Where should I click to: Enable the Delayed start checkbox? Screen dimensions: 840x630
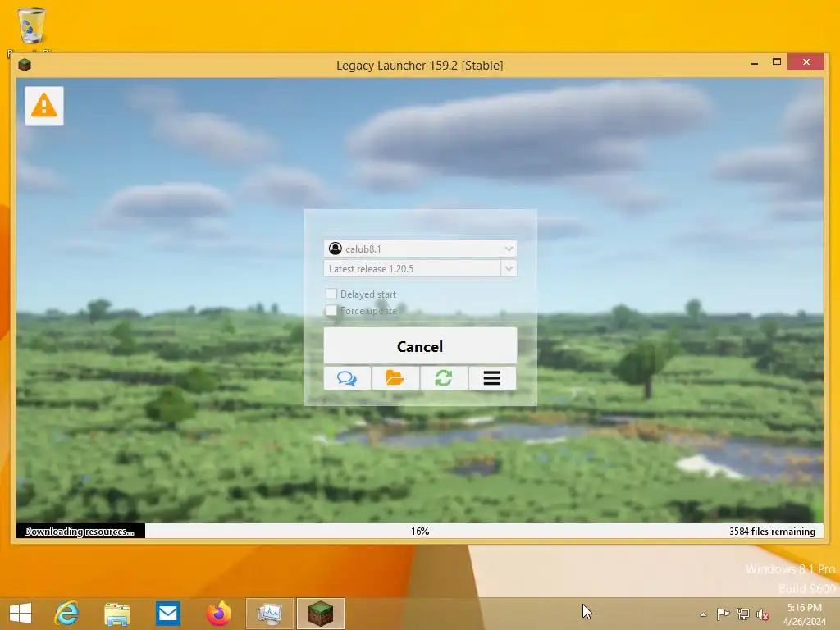point(331,294)
